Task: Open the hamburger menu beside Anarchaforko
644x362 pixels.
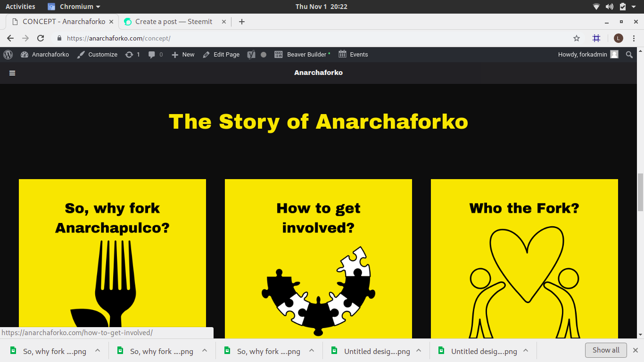Action: (x=12, y=73)
